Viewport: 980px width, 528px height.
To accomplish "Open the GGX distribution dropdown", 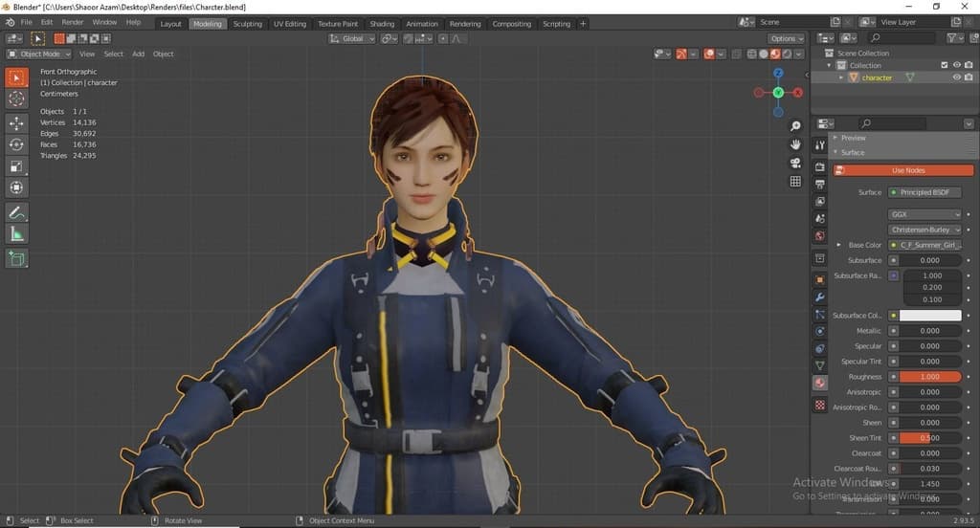I will point(924,214).
